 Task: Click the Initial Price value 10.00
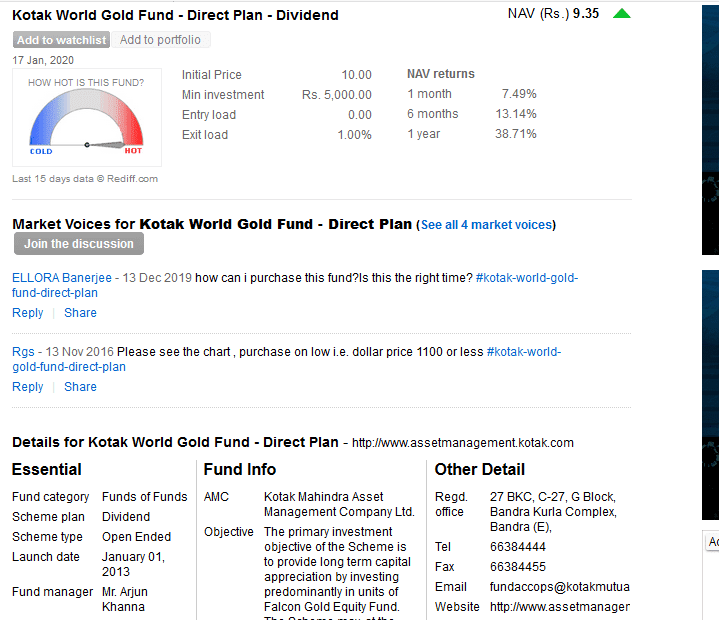[x=356, y=75]
